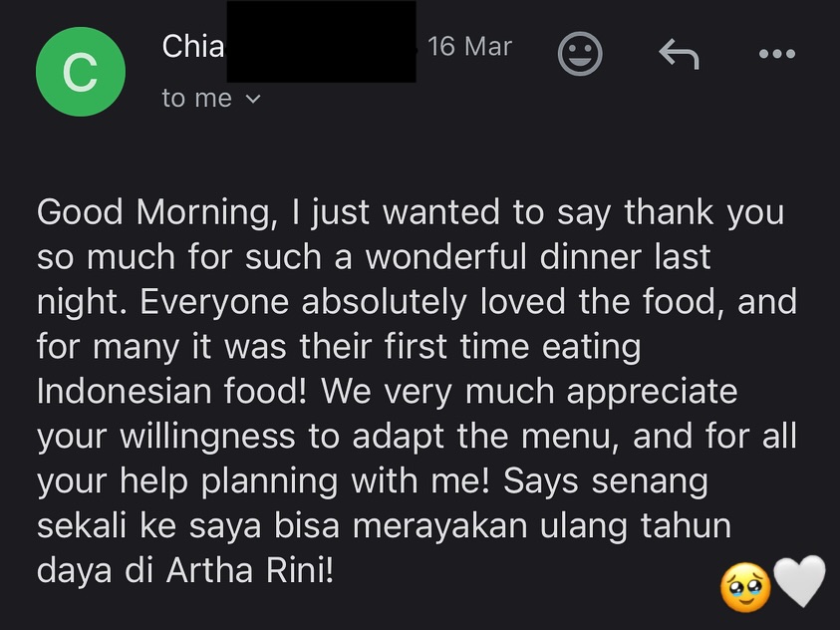This screenshot has height=630, width=840.
Task: Click the text 'their first time eating'
Action: (469, 347)
